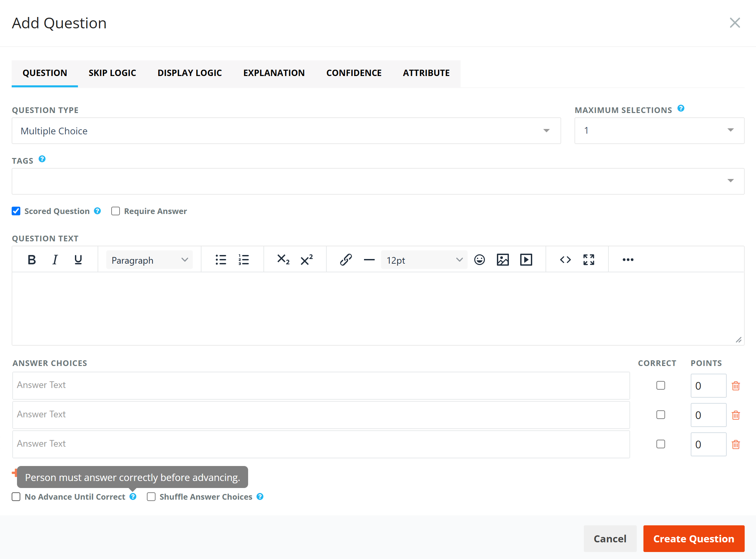Open the Explanation tab

[x=274, y=73]
